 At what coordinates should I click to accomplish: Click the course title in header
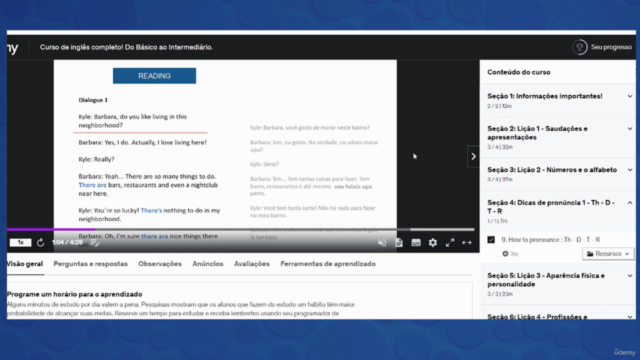127,47
